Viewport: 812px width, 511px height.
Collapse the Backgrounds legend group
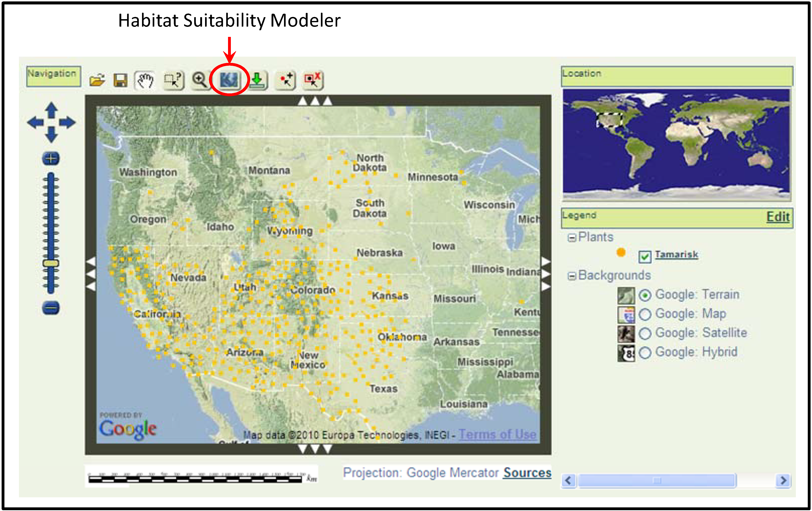pyautogui.click(x=571, y=276)
